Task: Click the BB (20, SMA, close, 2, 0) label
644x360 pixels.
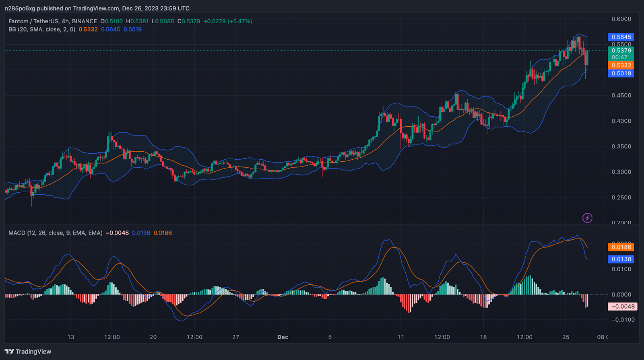Action: (42, 29)
